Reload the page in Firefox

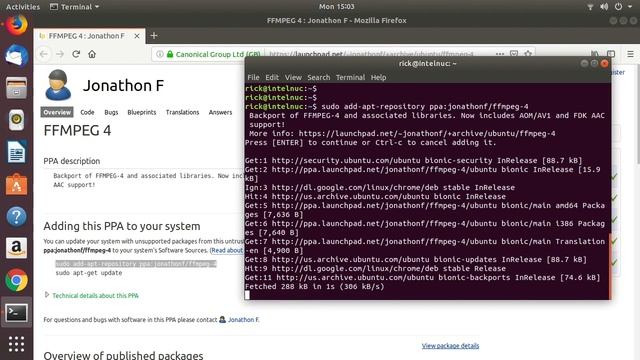pyautogui.click(x=76, y=54)
